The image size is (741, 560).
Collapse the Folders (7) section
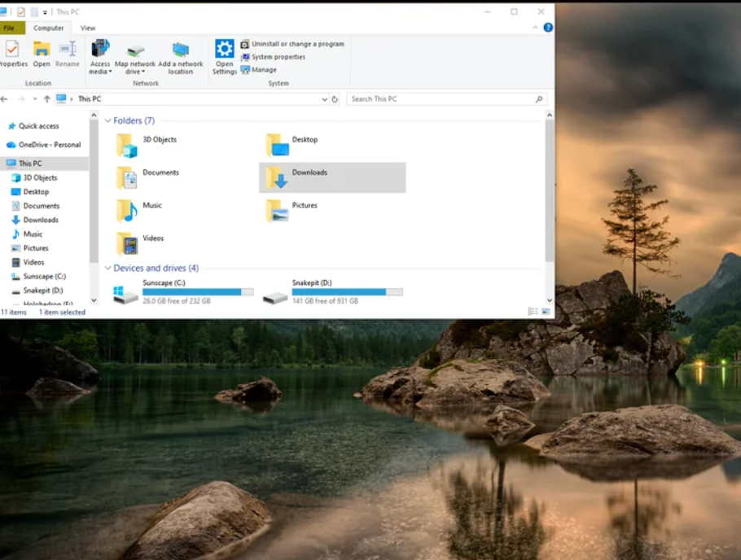pos(107,121)
